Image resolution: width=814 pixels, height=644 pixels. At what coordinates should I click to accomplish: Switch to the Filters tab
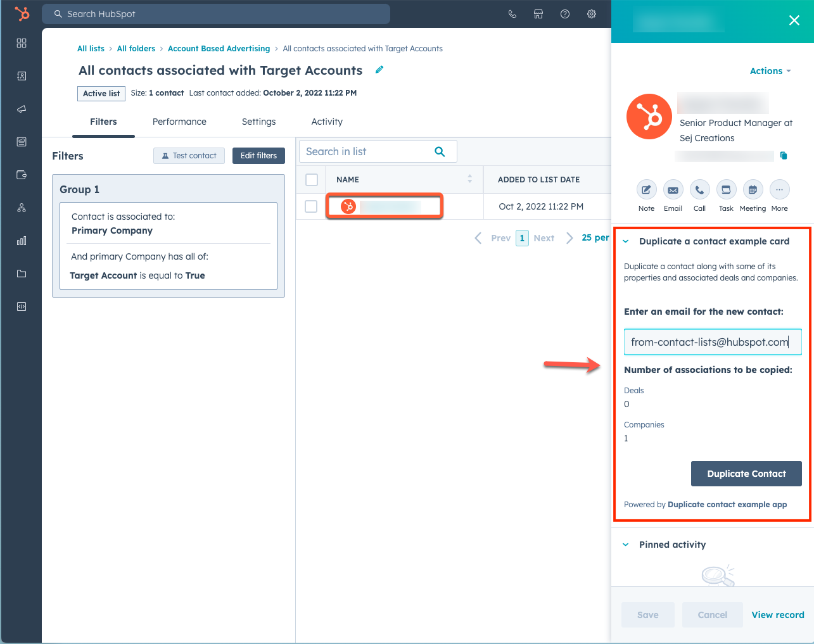103,122
